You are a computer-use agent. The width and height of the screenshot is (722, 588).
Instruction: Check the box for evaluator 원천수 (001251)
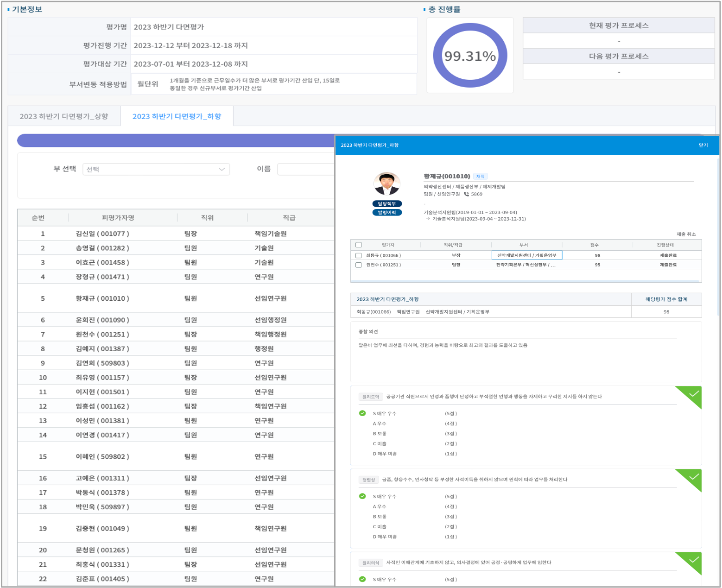pyautogui.click(x=358, y=265)
